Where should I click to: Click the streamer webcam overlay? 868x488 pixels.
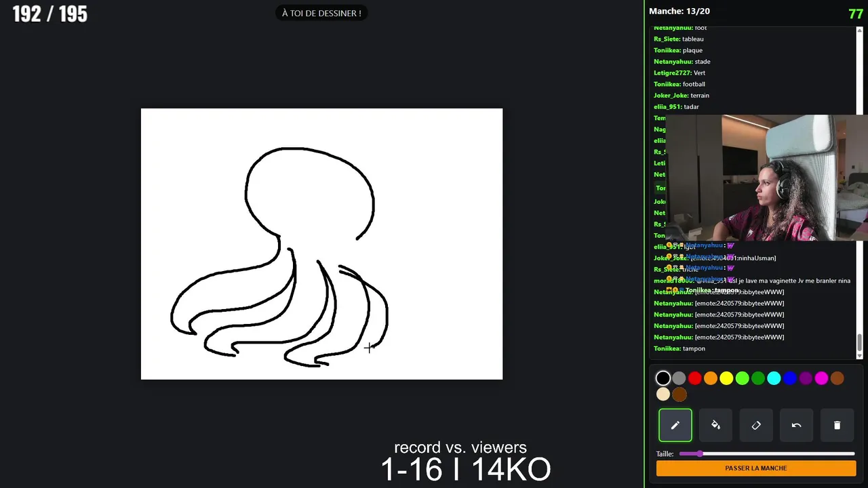(766, 178)
